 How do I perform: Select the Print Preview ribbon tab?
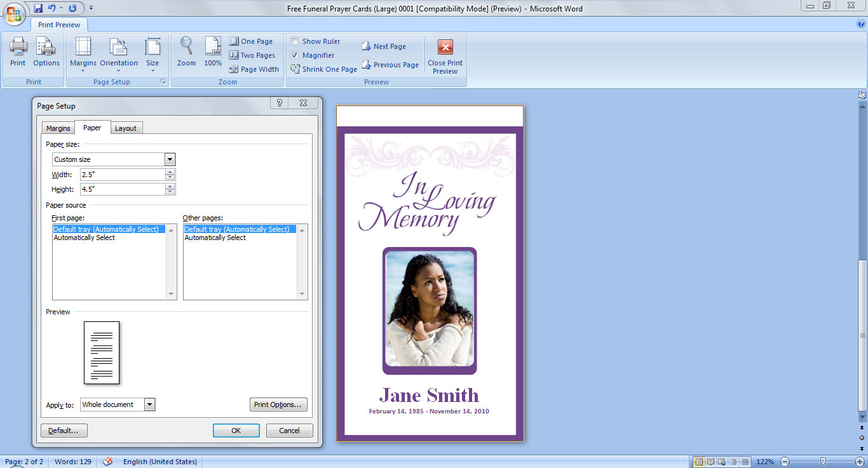click(59, 25)
